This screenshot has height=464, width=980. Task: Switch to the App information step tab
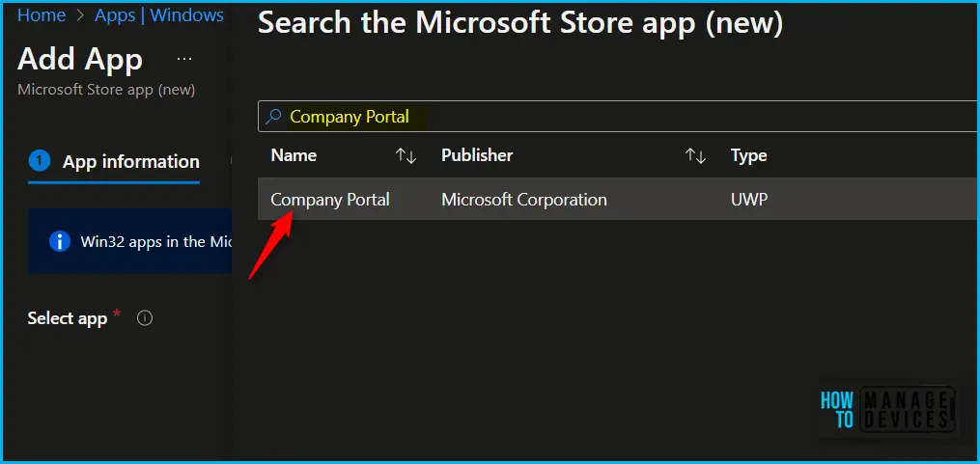114,162
